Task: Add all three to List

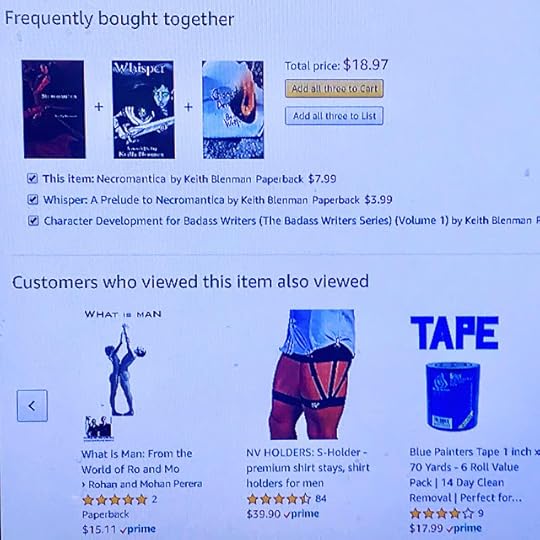Action: pyautogui.click(x=334, y=116)
